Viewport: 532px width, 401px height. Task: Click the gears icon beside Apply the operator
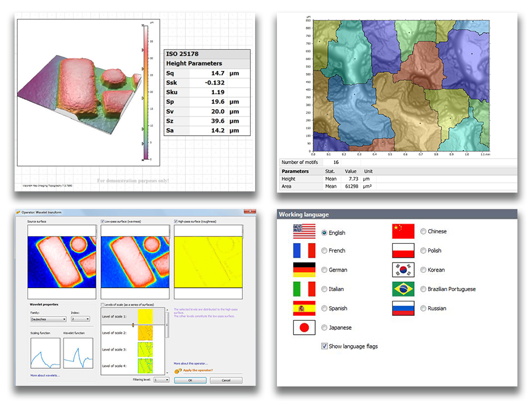[177, 371]
